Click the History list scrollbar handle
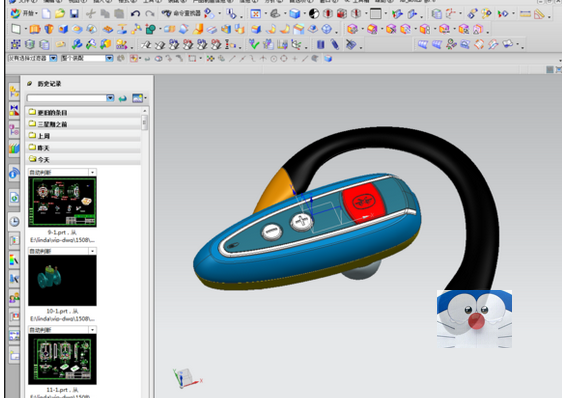The image size is (562, 398). [144, 122]
